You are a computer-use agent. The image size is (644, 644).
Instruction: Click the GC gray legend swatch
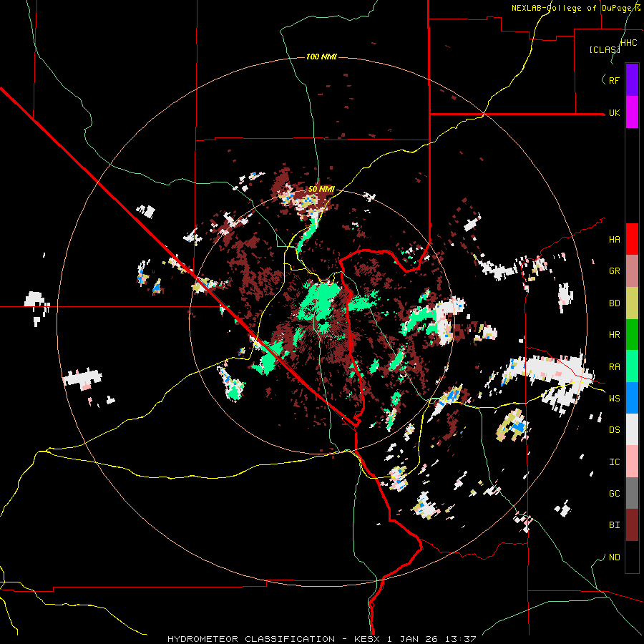click(632, 493)
